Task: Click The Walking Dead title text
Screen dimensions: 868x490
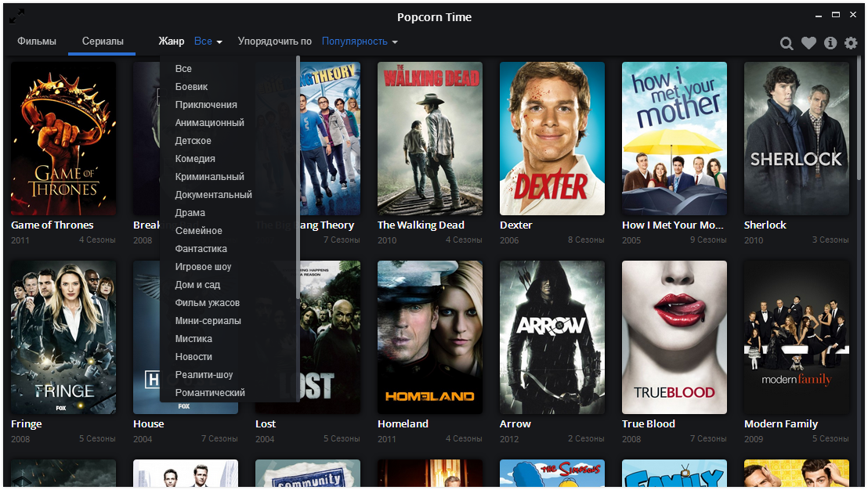Action: click(x=421, y=225)
